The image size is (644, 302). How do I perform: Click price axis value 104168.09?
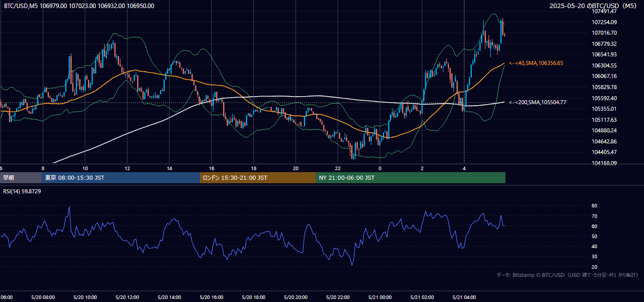[604, 163]
